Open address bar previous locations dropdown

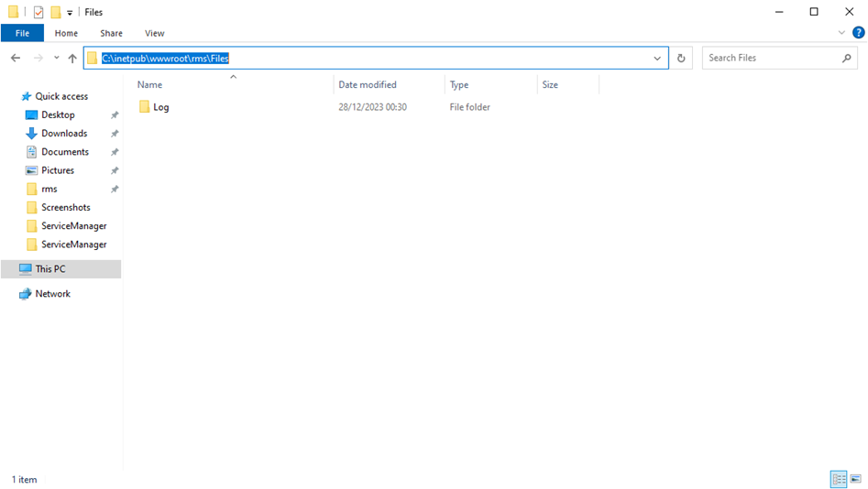657,58
